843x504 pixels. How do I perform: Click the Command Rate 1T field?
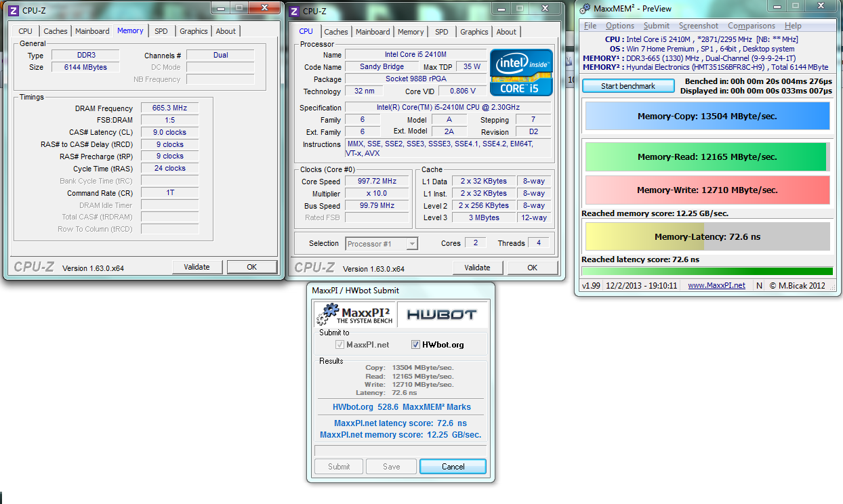pos(169,192)
